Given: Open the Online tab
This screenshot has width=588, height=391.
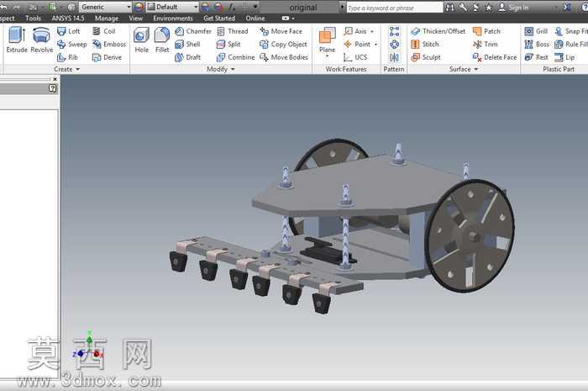Looking at the screenshot, I should tap(255, 18).
